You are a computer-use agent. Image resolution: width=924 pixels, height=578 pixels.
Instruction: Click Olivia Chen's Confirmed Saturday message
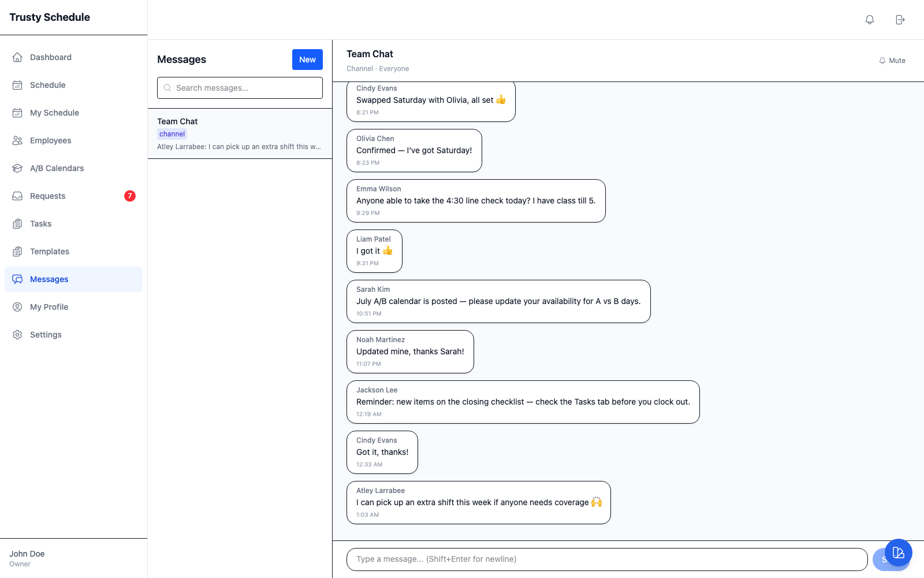click(x=414, y=150)
